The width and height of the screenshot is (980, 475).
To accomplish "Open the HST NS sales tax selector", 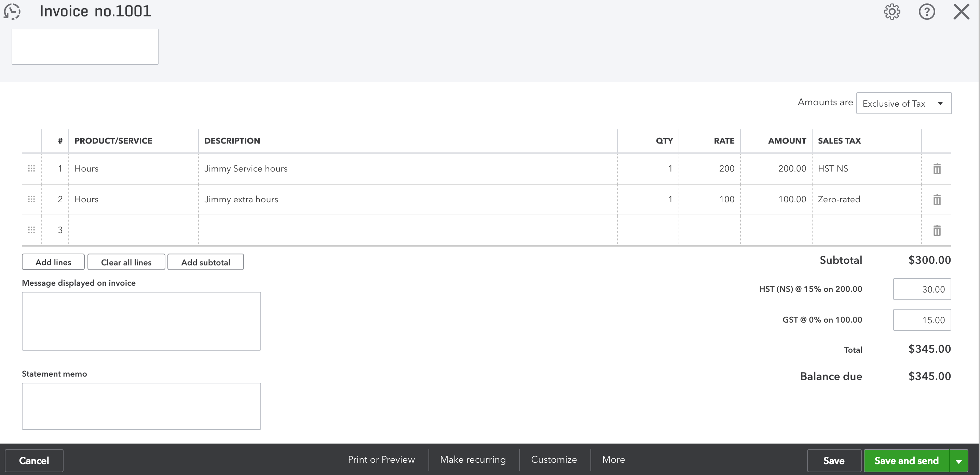I will [x=866, y=168].
